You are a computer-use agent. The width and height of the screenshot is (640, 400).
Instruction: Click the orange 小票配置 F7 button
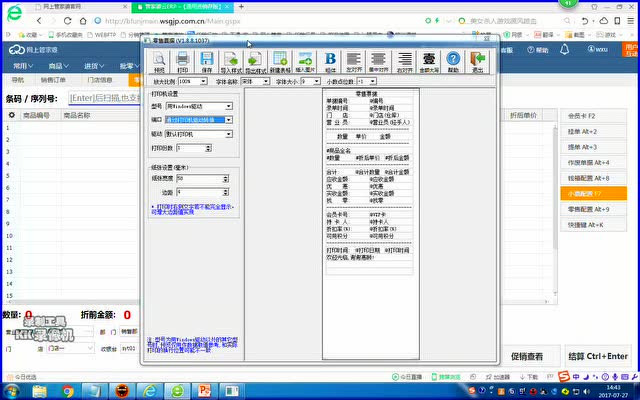pyautogui.click(x=593, y=193)
